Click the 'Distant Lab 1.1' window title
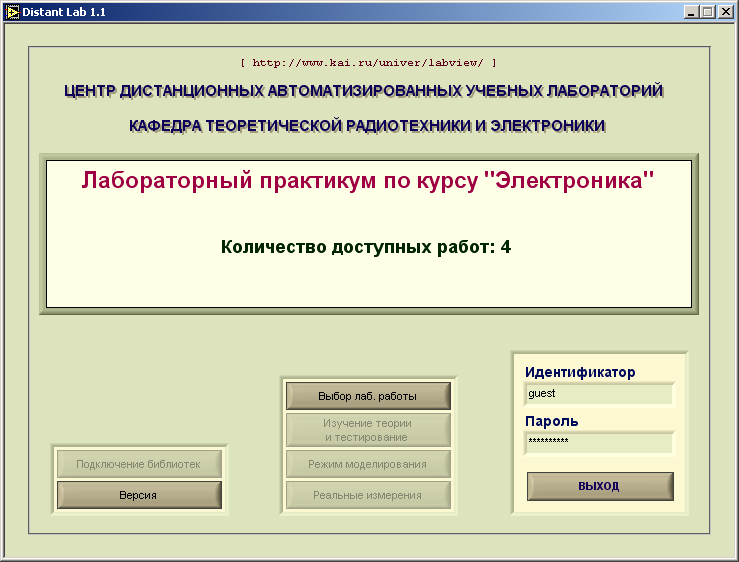This screenshot has height=562, width=739. point(64,12)
